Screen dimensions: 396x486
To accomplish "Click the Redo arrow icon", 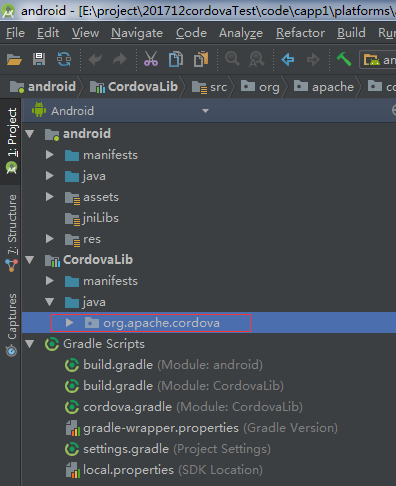I will (x=120, y=60).
